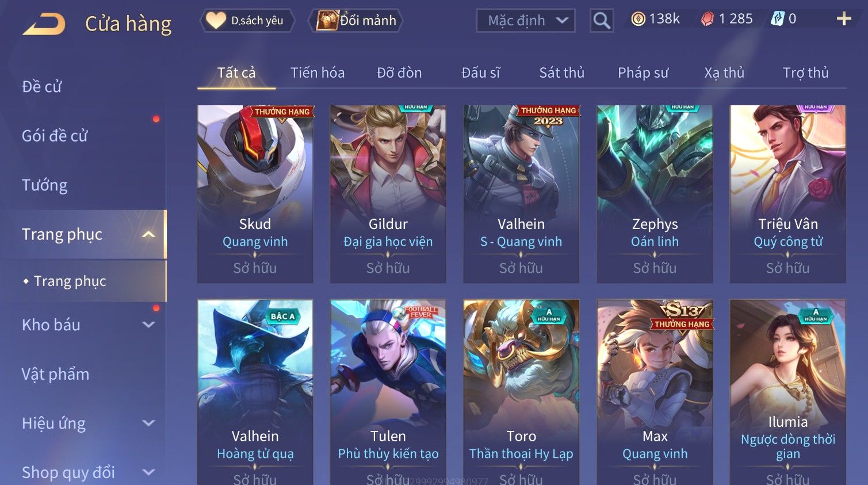Image resolution: width=868 pixels, height=485 pixels.
Task: Open the wishlist heart icon
Action: pyautogui.click(x=216, y=21)
